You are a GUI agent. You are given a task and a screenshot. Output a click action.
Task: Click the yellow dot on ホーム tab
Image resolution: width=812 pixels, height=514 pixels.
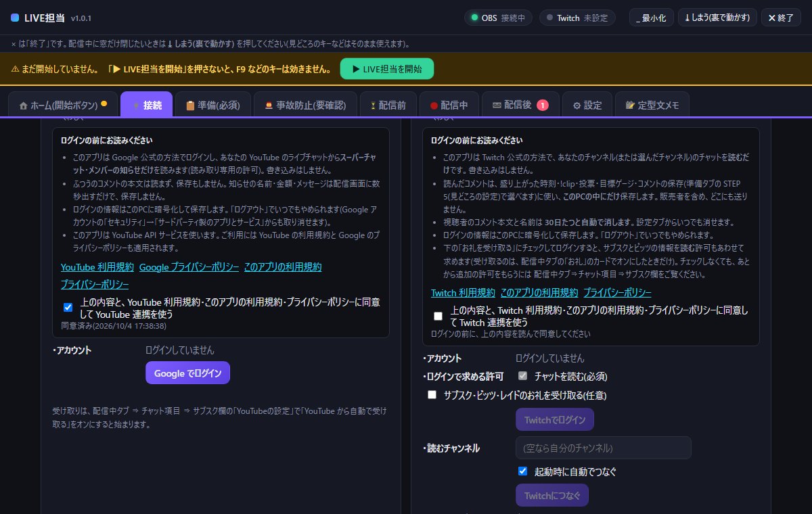(x=104, y=104)
